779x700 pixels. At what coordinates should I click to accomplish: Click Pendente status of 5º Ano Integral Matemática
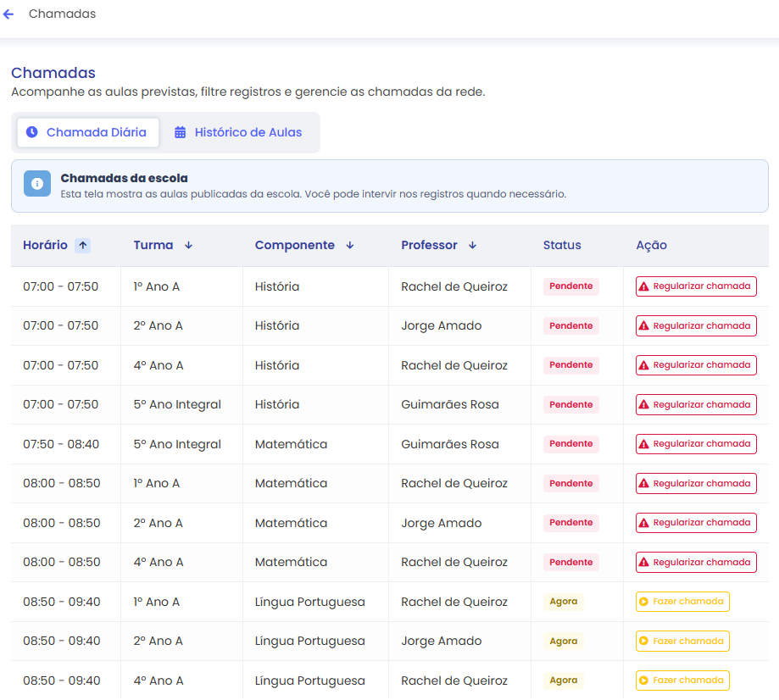(x=570, y=444)
